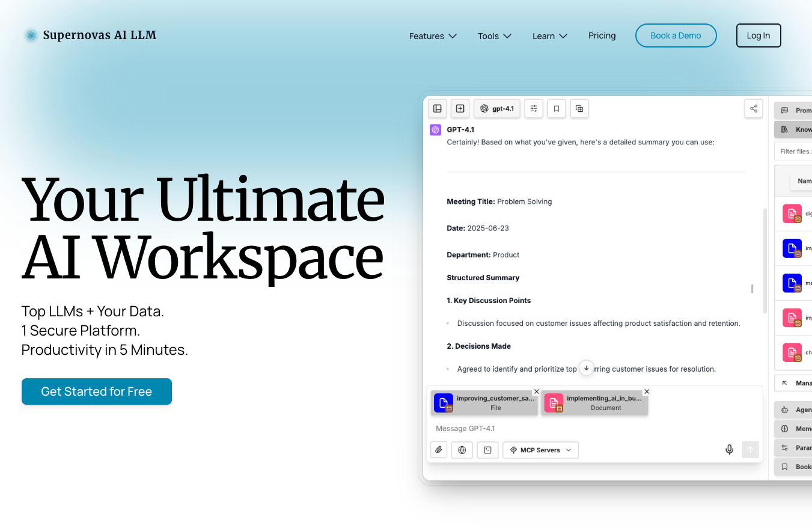Viewport: 812px width, 528px height.
Task: Expand the MCP Servers dropdown
Action: point(540,450)
